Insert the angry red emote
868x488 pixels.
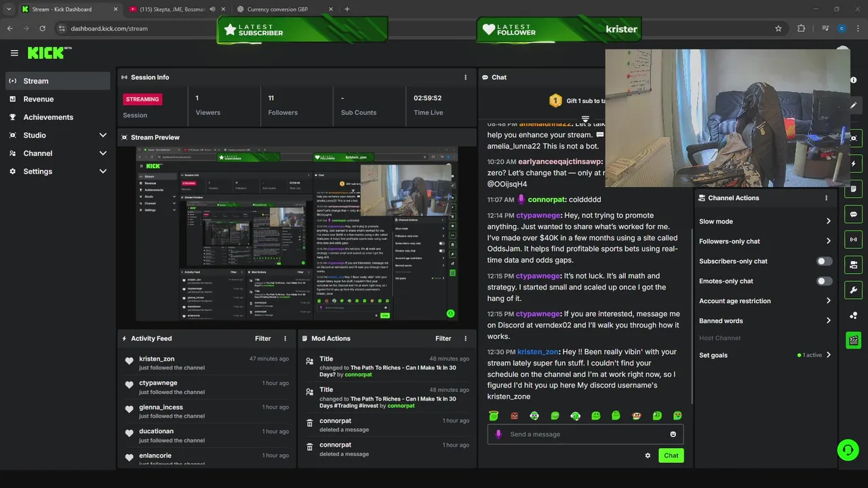click(x=514, y=415)
